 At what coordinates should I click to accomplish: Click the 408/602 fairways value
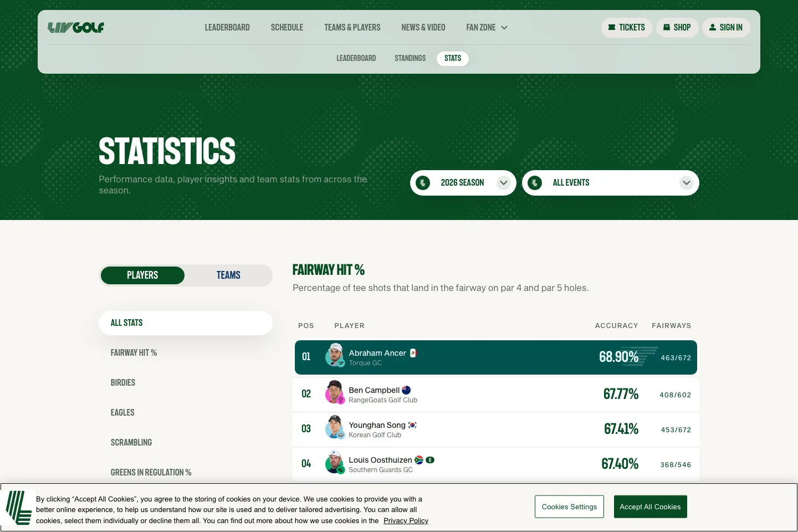click(676, 395)
